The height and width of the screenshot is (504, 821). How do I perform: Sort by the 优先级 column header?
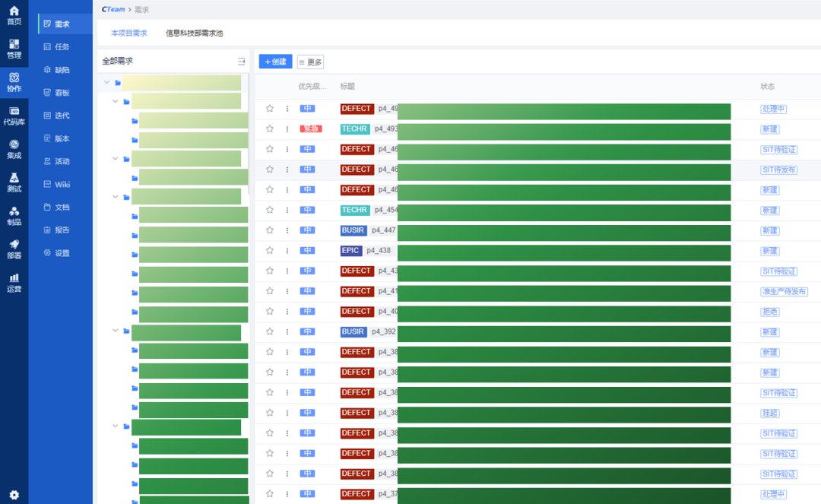coord(312,87)
